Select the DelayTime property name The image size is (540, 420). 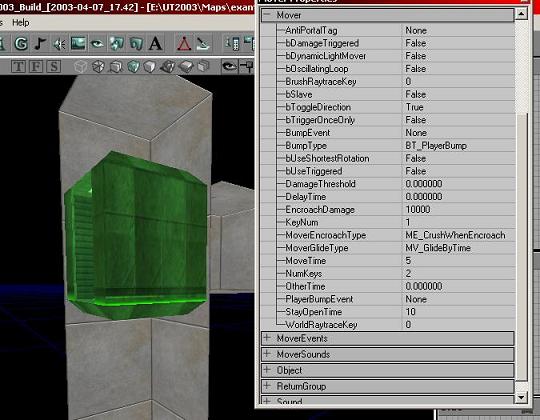point(306,197)
